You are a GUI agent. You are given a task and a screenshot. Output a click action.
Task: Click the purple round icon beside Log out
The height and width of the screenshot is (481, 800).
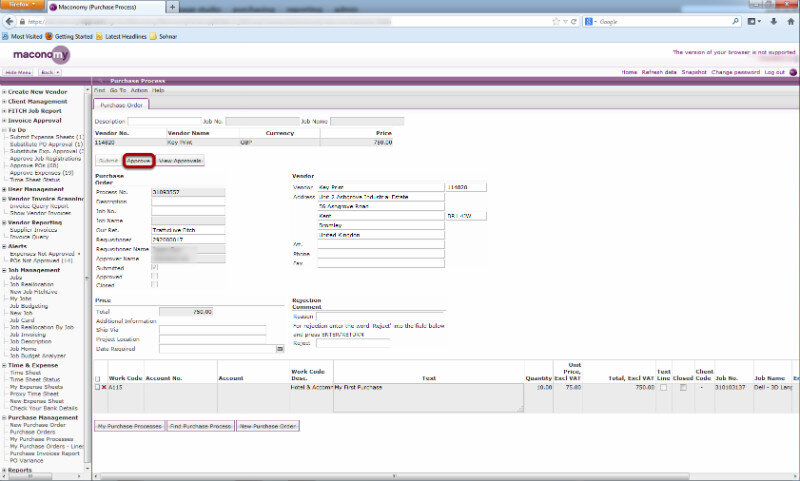point(793,72)
